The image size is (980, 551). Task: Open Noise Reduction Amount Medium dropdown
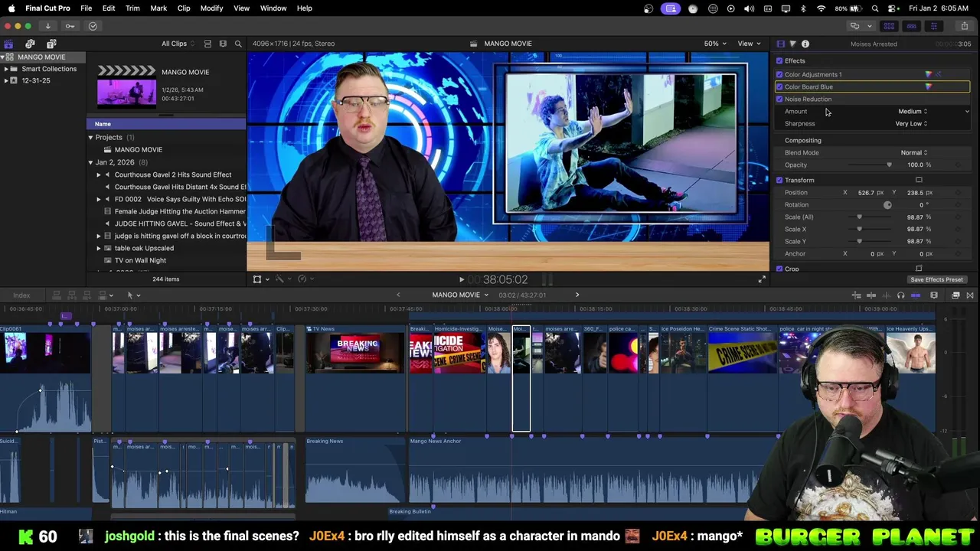(x=913, y=111)
